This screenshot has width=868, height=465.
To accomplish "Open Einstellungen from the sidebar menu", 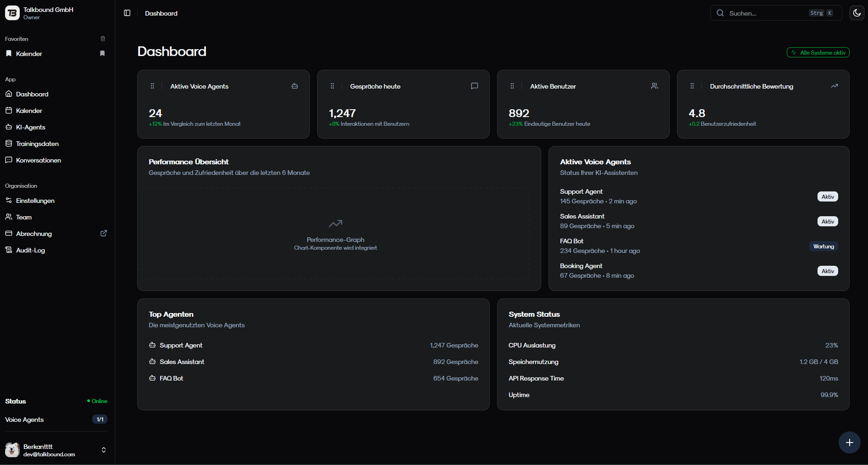I will point(35,201).
